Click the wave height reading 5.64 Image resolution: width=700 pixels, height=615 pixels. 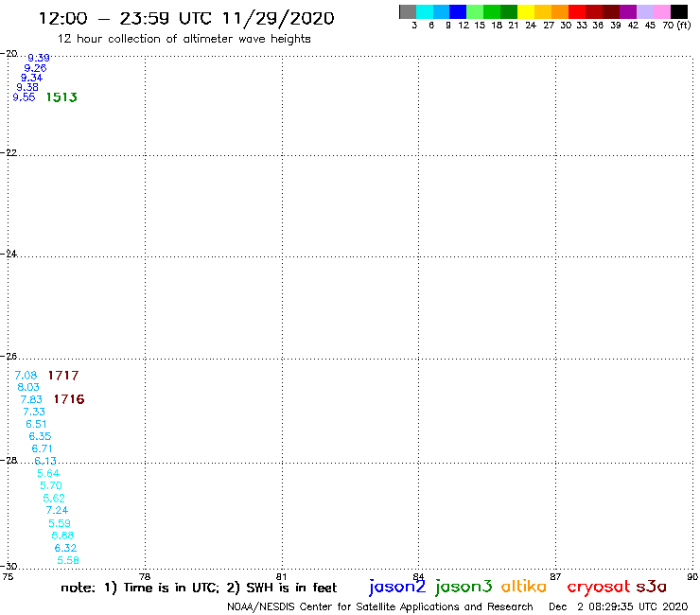point(48,473)
